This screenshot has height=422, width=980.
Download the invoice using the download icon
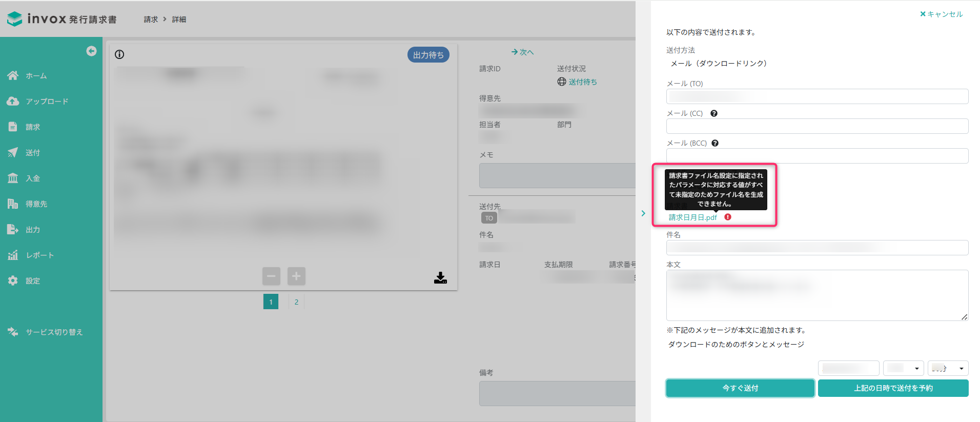(x=440, y=278)
